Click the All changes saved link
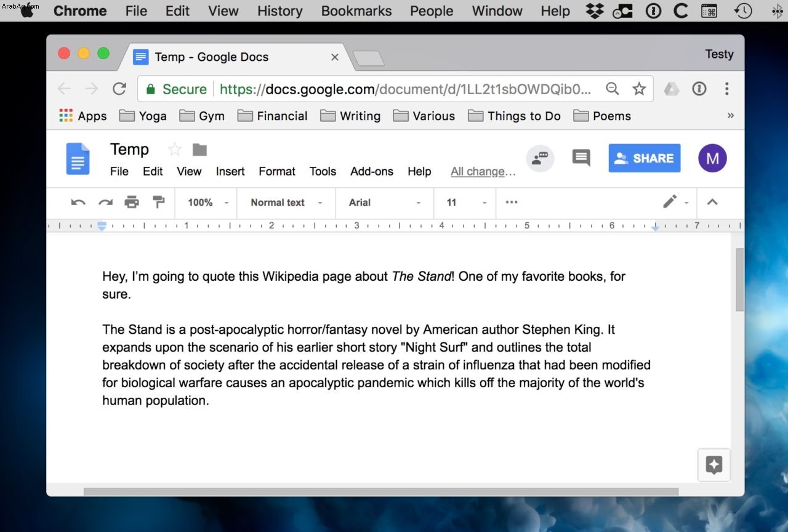 [483, 171]
